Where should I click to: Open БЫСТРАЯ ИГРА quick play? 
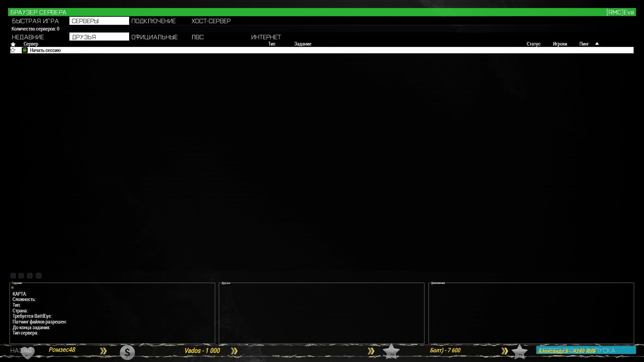(x=35, y=21)
